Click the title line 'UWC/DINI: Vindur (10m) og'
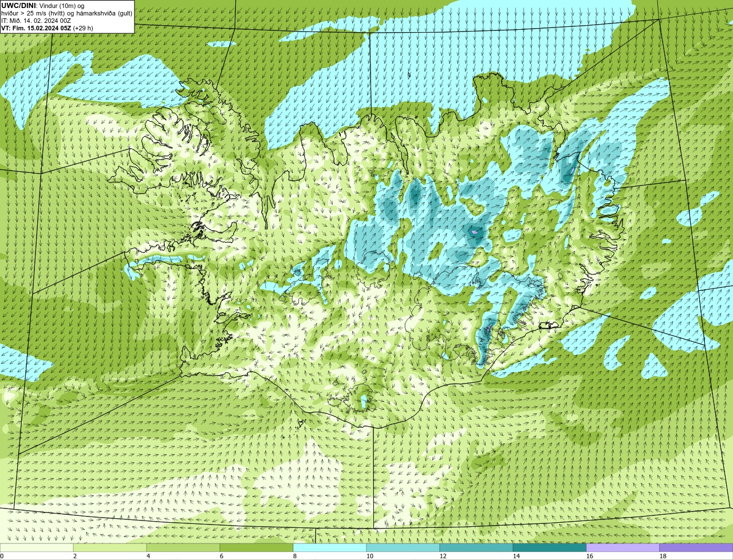 (x=43, y=6)
